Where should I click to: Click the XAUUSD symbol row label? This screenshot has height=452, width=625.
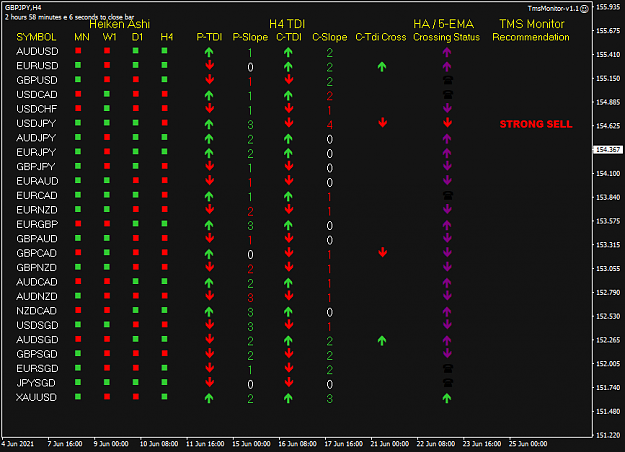coord(36,397)
